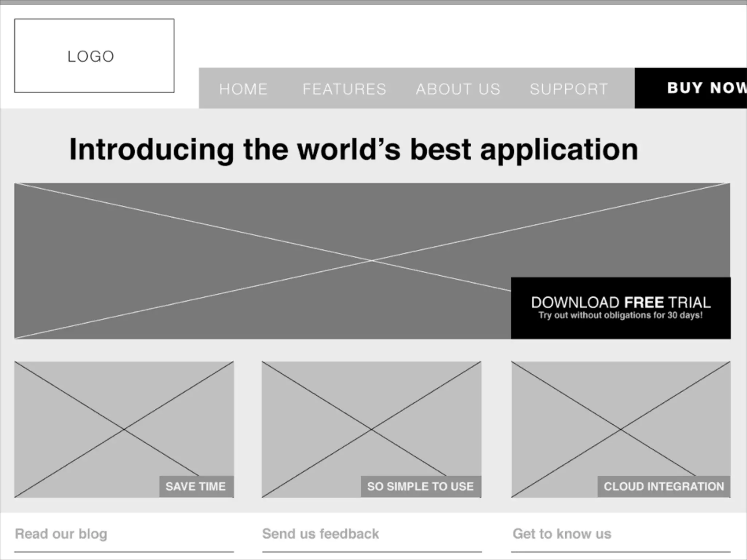Screen dimensions: 747x560
Task: Click the LOGO placeholder box
Action: click(94, 56)
